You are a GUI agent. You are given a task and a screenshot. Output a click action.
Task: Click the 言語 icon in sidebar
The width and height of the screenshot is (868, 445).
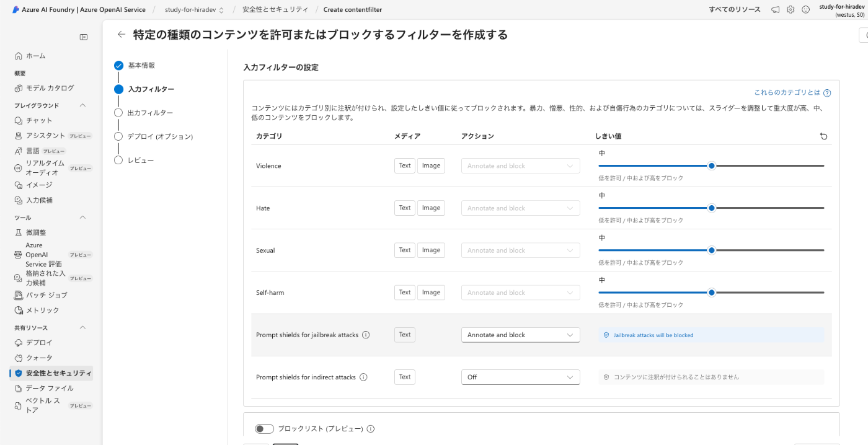[x=18, y=151]
